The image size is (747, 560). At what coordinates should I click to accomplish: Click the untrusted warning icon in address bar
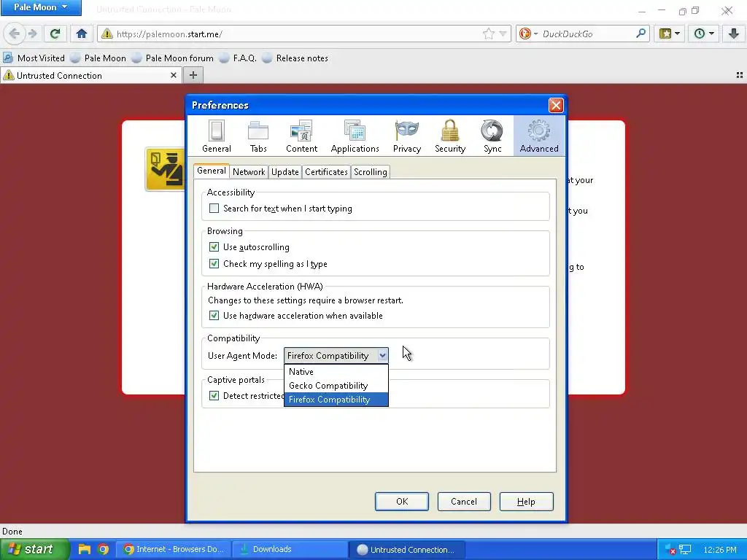click(107, 34)
